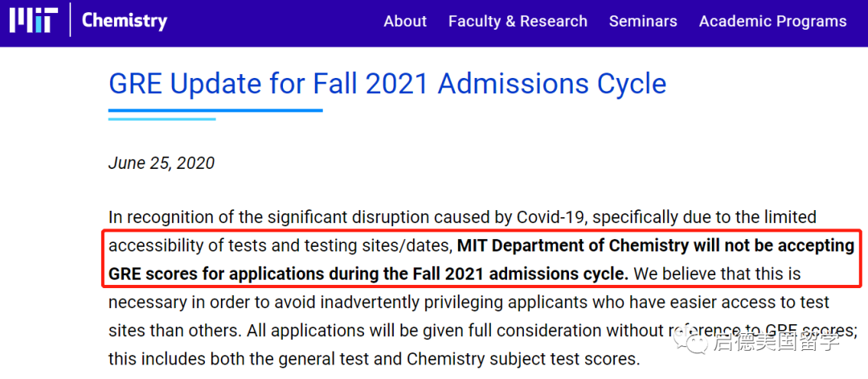This screenshot has height=379, width=868.
Task: Click the divider between MIT logo and Chemistry
Action: click(69, 20)
